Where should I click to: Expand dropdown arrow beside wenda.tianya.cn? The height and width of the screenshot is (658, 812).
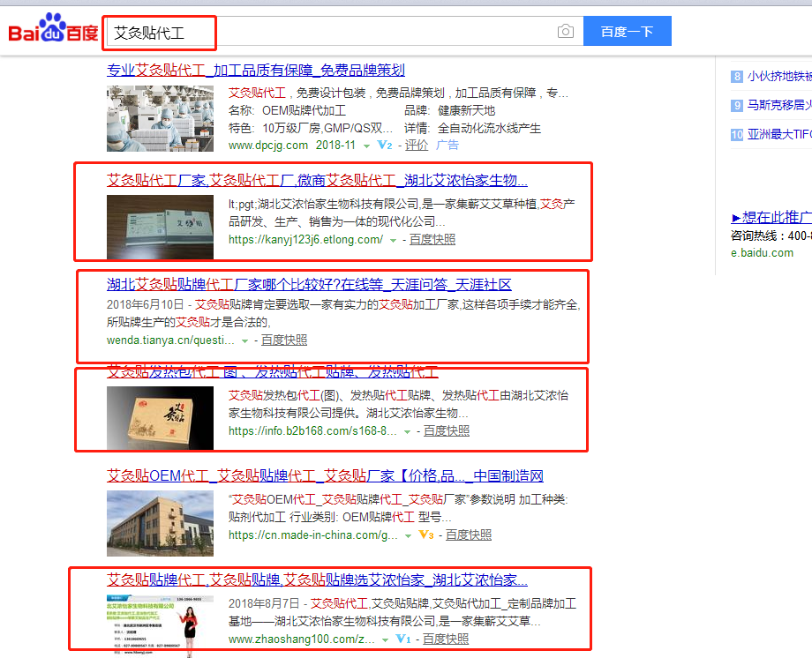pos(244,341)
